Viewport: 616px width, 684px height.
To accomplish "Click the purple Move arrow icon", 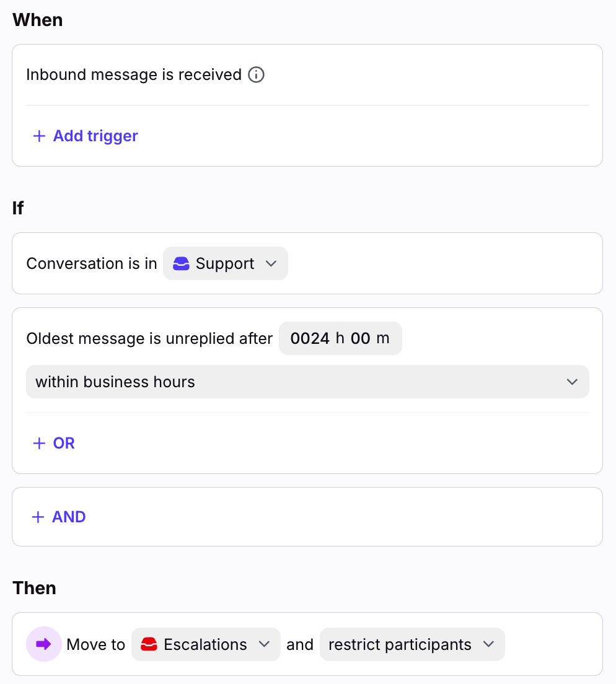I will (43, 644).
